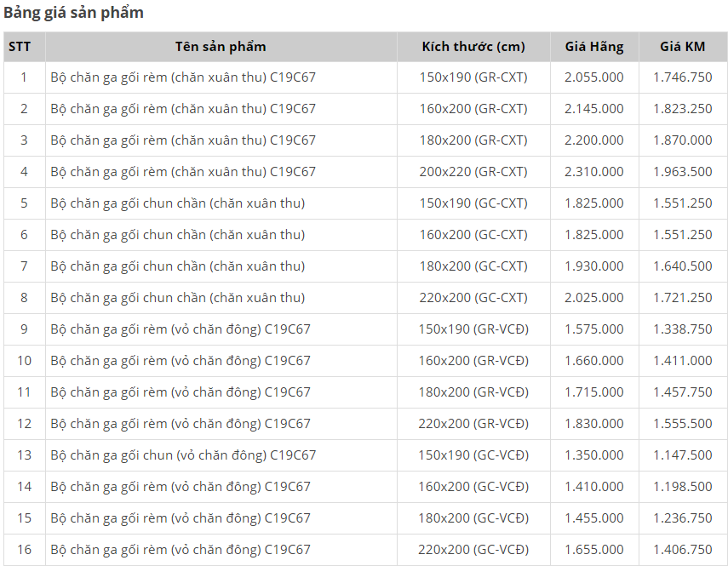Click the product name in row 5
Screen dimensions: 728x566
(x=177, y=203)
